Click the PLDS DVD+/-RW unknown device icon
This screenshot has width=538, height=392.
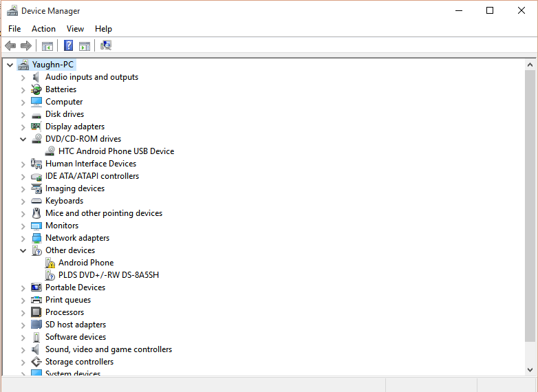[x=50, y=275]
